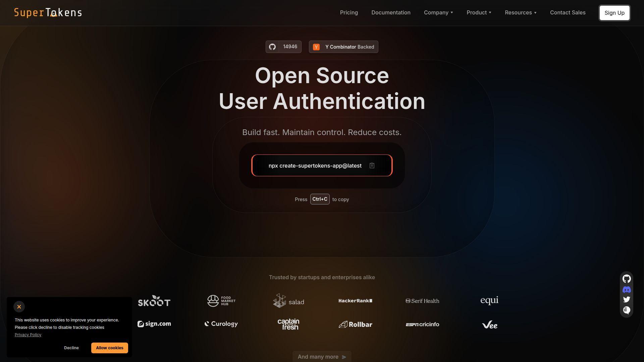
Task: Allow cookies in the consent banner
Action: click(109, 348)
